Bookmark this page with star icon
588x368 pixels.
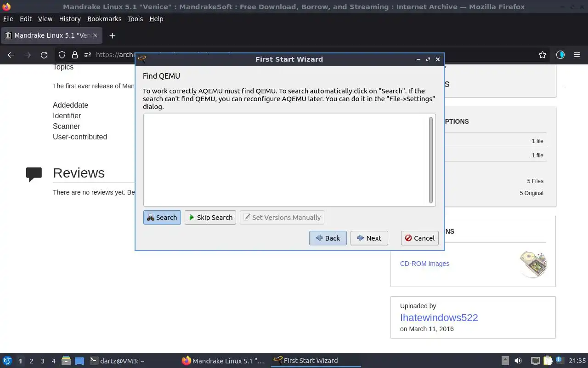click(x=543, y=55)
